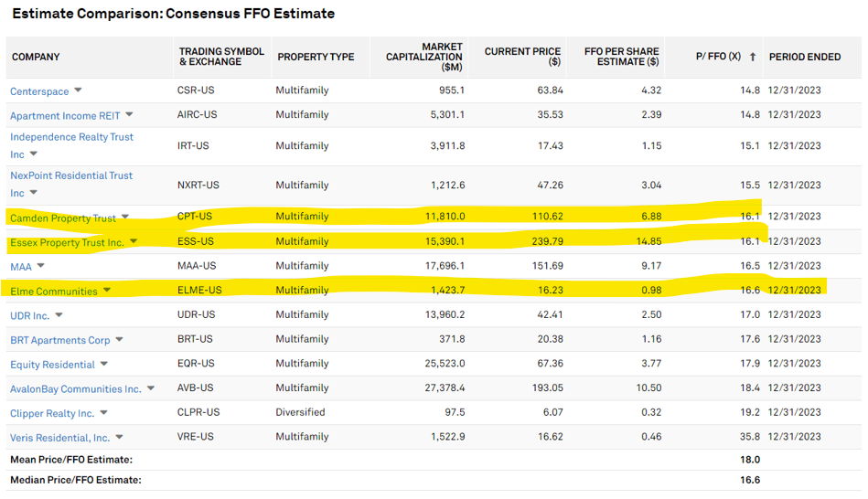Image resolution: width=868 pixels, height=499 pixels.
Task: Expand dropdown arrow next to Veris Residential
Action: pos(120,438)
